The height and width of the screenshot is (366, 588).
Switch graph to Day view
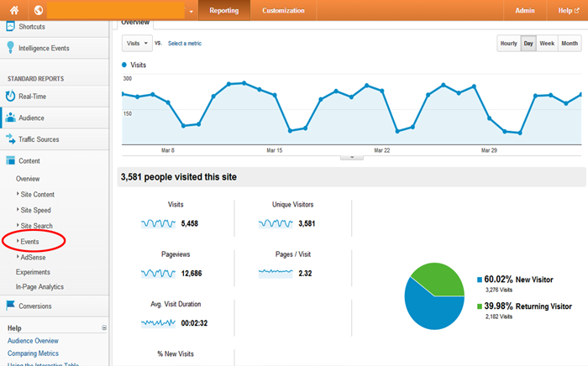[x=528, y=44]
